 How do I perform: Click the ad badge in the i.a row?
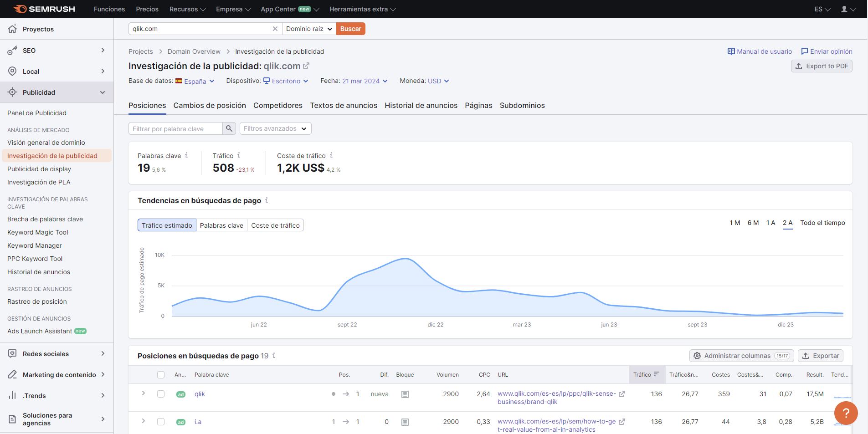[181, 422]
